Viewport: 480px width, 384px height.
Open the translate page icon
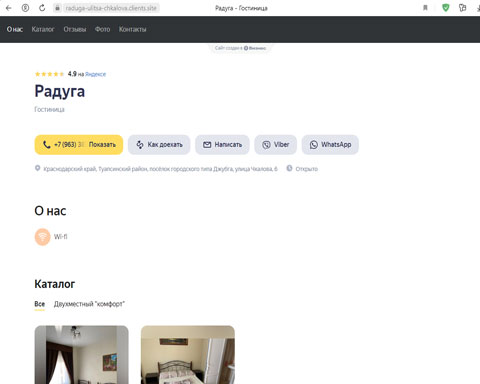[x=462, y=8]
